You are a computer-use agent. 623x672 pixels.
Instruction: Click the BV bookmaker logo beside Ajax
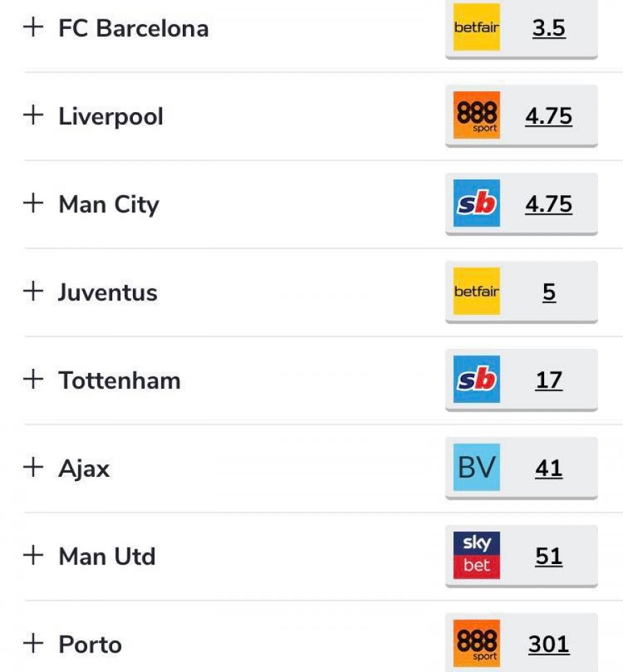(476, 468)
